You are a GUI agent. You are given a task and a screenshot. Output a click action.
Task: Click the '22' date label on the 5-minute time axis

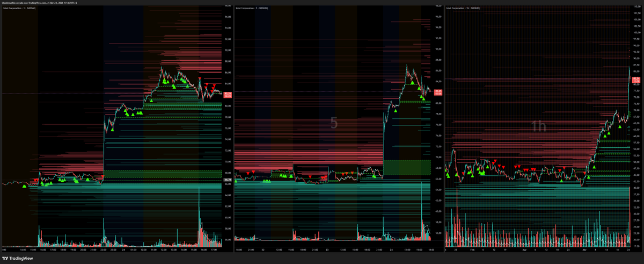263,249
